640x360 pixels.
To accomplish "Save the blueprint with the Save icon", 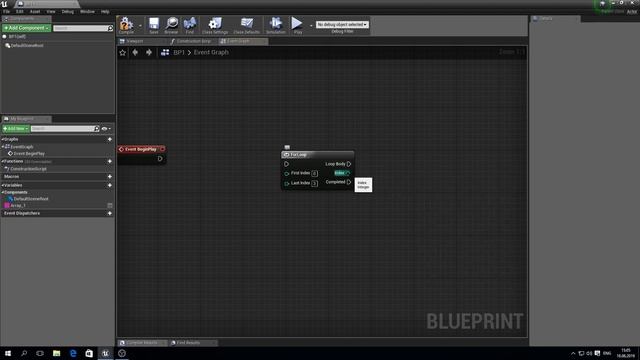I will click(153, 24).
